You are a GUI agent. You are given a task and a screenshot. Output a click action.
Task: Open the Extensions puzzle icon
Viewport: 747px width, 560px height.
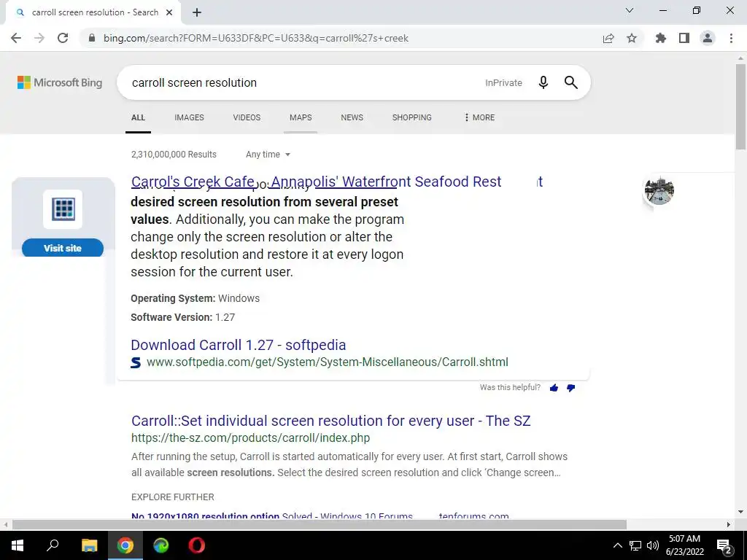661,38
